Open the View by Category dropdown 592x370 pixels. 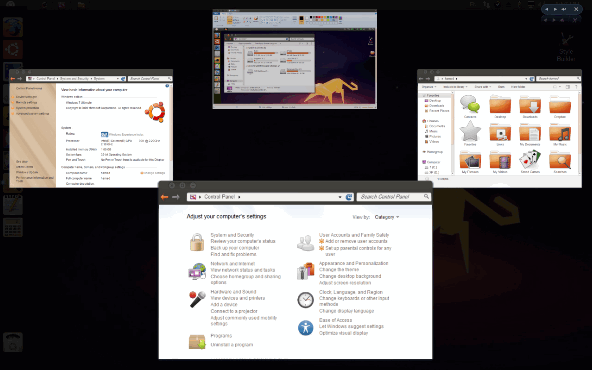pos(387,217)
